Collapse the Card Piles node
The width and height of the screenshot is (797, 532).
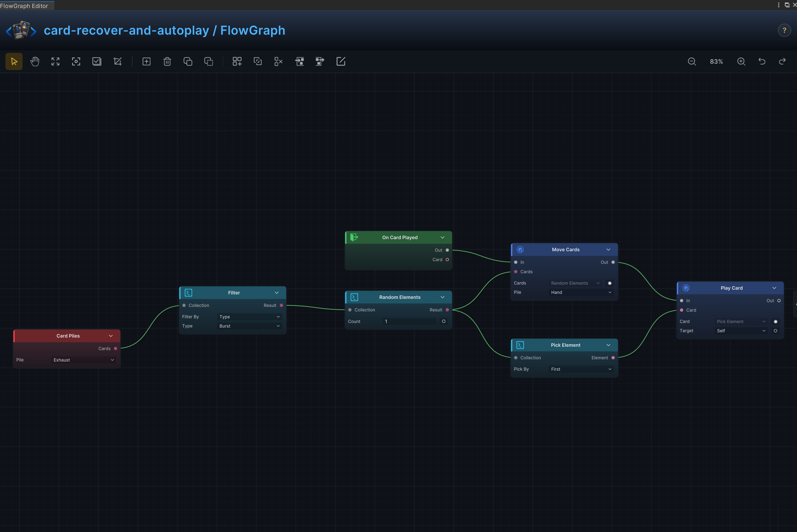click(111, 336)
